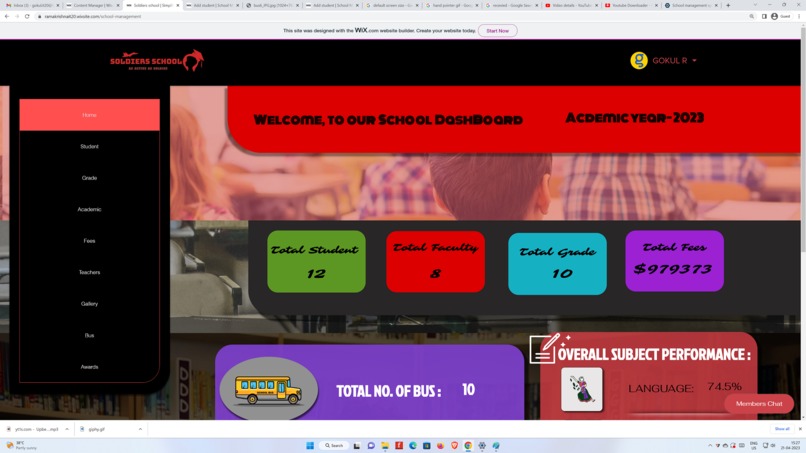Open File Explorer from the taskbar
This screenshot has height=453, width=806.
point(385,445)
